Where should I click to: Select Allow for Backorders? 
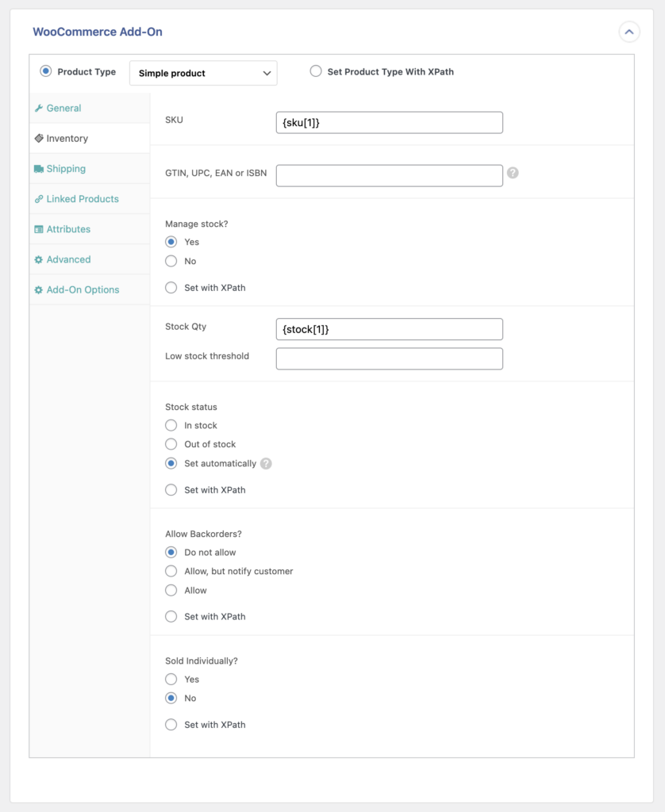pos(171,590)
